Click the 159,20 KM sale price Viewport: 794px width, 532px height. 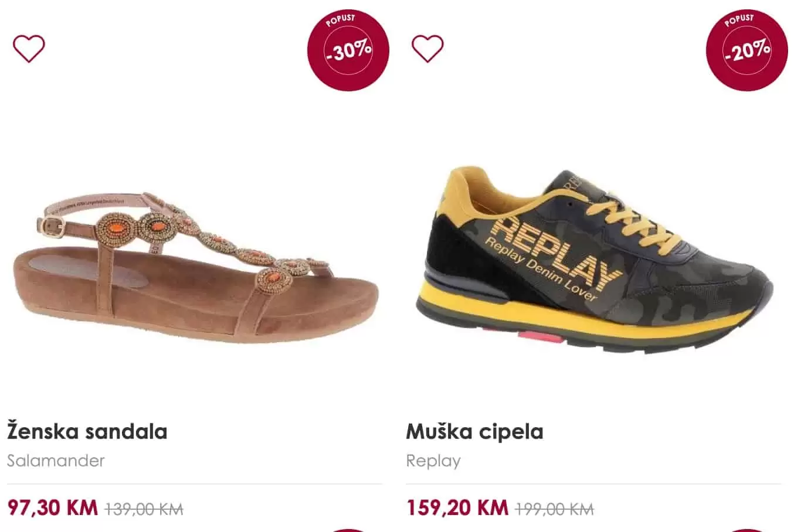(457, 507)
